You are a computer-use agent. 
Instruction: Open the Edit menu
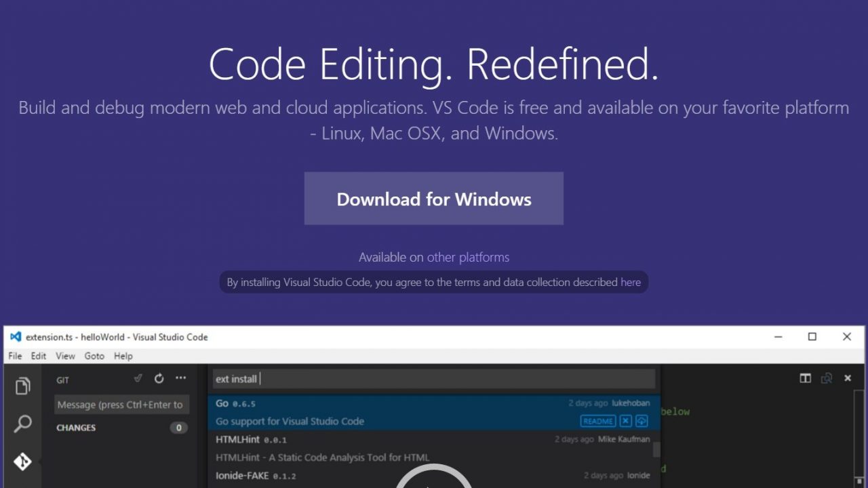pyautogui.click(x=39, y=356)
